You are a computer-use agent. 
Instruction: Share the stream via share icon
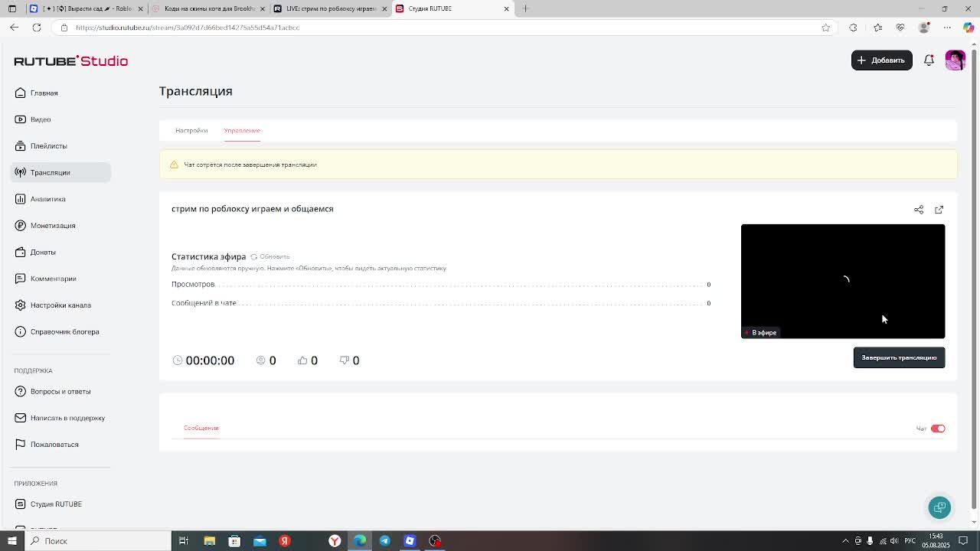pos(919,209)
